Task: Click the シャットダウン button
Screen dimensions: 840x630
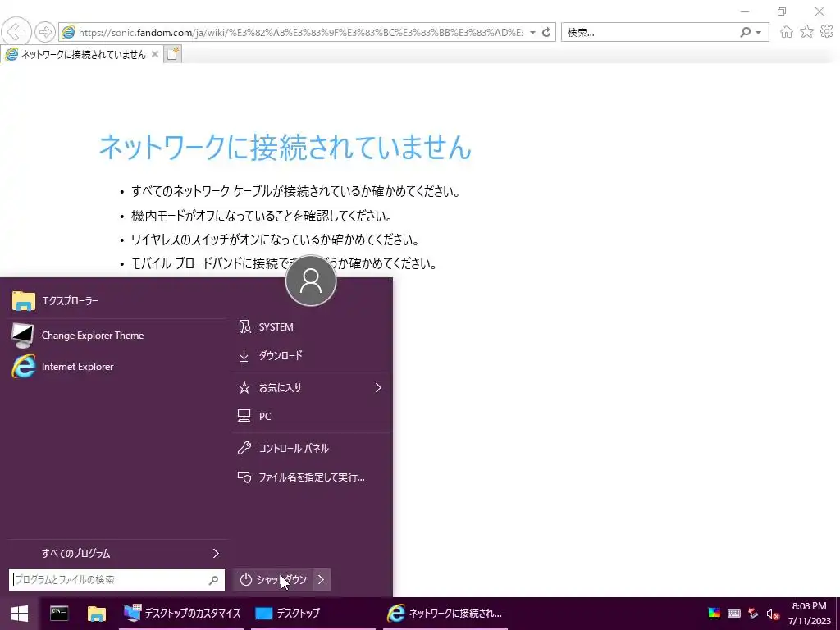Action: point(273,580)
